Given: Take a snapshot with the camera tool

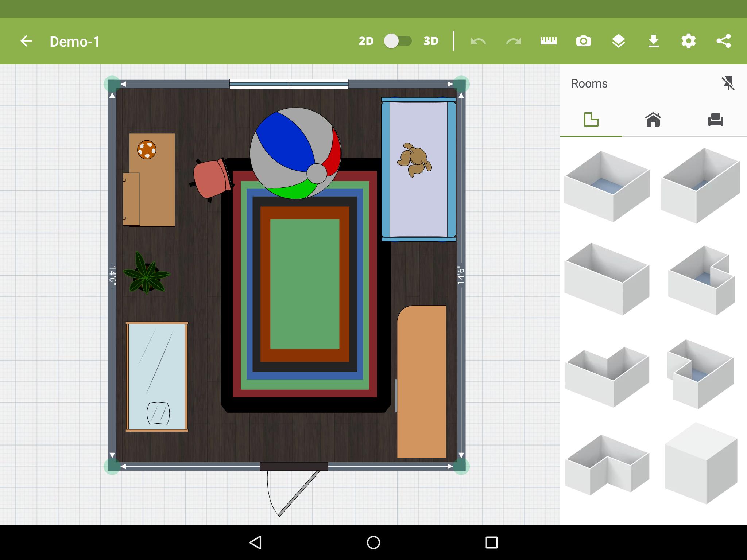Looking at the screenshot, I should [x=583, y=41].
